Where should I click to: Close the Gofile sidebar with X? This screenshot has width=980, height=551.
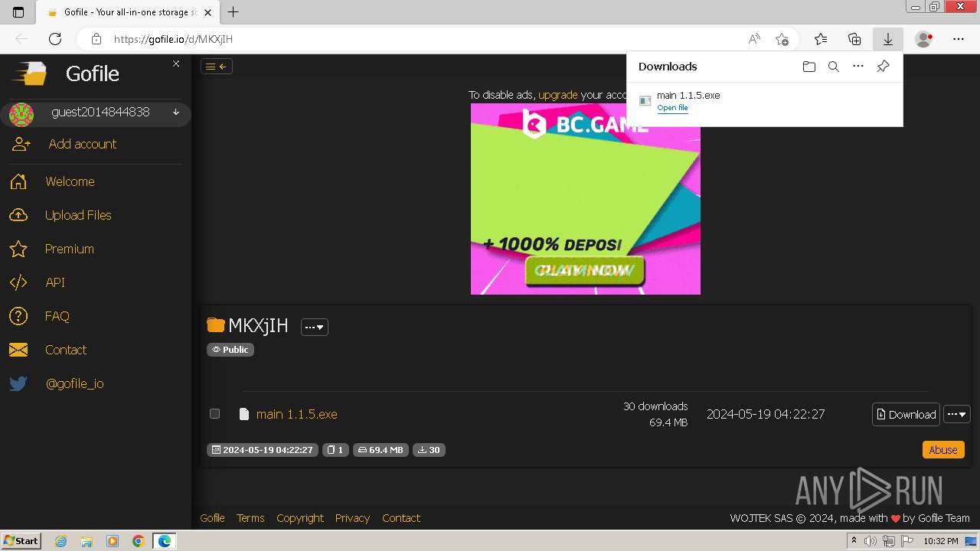[x=176, y=64]
